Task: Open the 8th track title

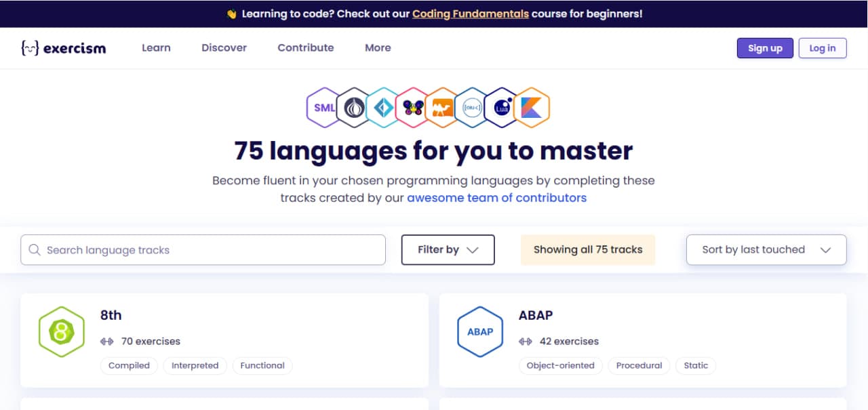Action: [111, 315]
